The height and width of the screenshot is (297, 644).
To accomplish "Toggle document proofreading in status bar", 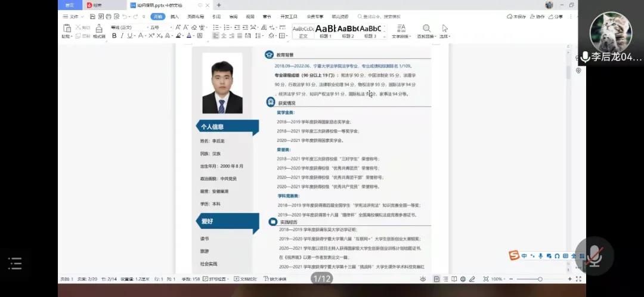I will pyautogui.click(x=244, y=279).
